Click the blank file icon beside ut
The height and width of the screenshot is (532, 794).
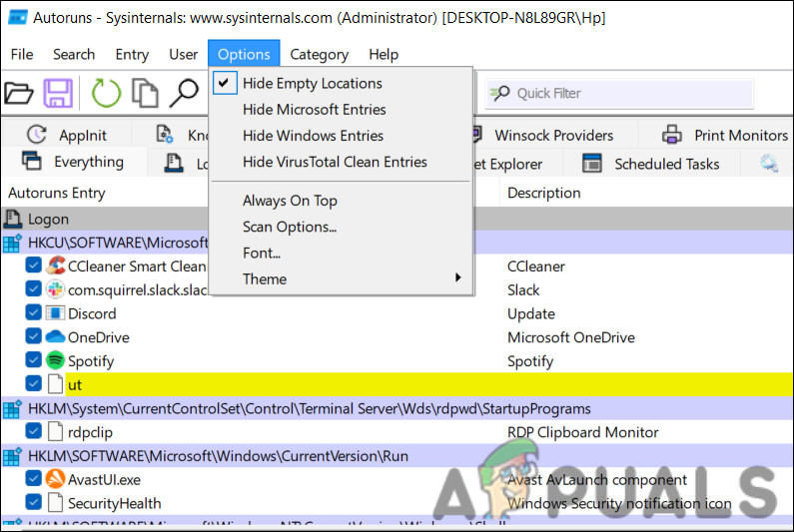click(x=55, y=383)
